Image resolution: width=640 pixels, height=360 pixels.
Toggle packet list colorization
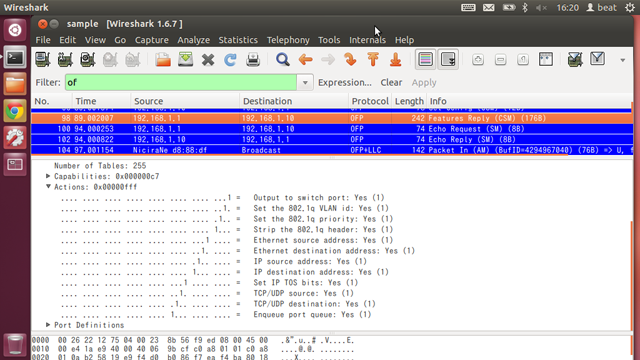point(425,60)
